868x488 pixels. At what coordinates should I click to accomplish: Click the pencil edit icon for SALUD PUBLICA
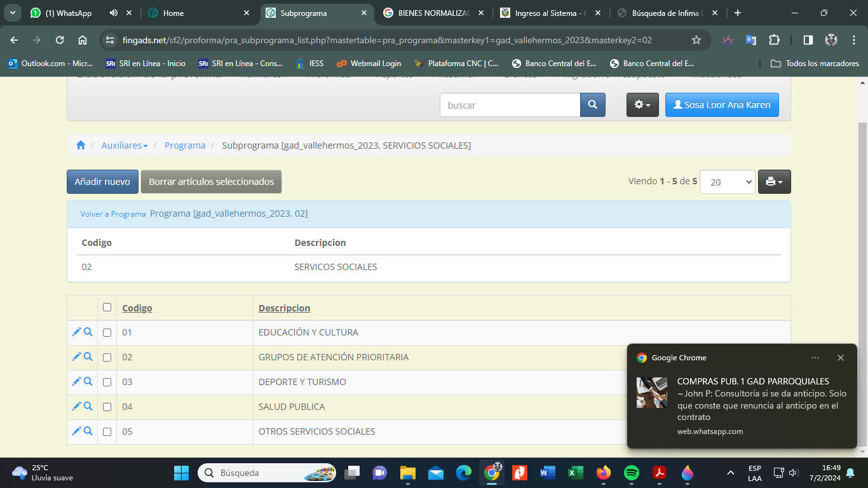76,406
